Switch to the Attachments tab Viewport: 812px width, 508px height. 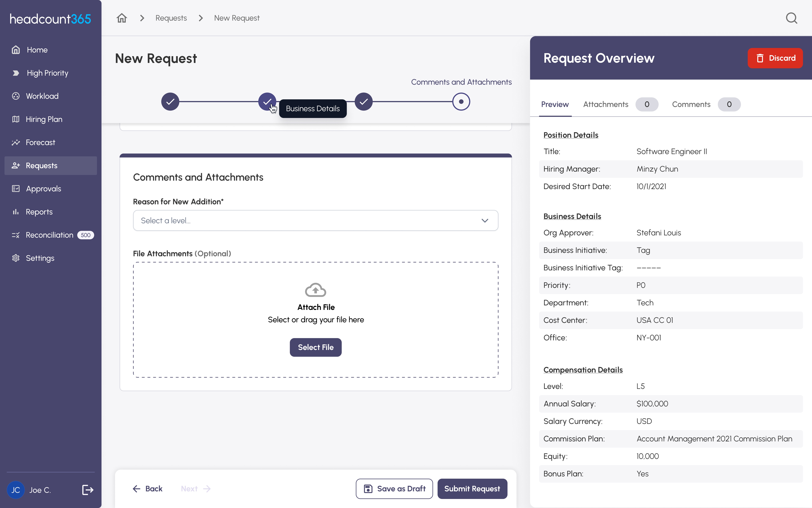coord(606,104)
